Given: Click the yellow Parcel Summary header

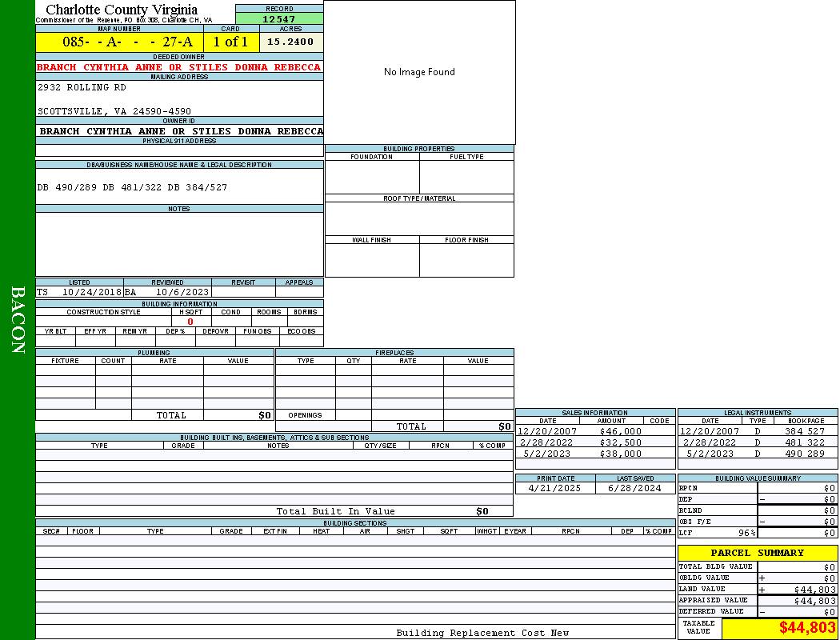Looking at the screenshot, I should 757,553.
